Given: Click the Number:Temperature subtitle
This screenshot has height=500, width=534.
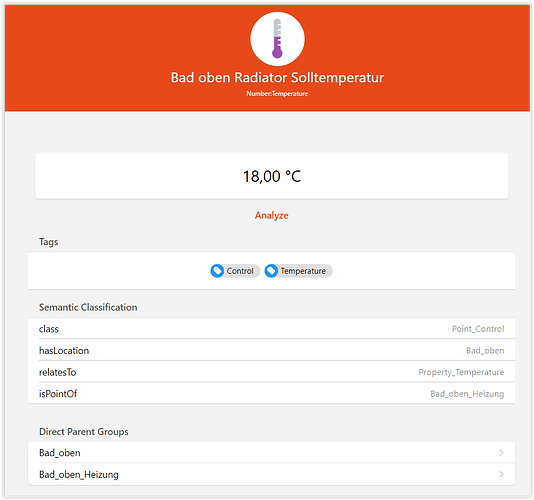Looking at the screenshot, I should pyautogui.click(x=277, y=94).
